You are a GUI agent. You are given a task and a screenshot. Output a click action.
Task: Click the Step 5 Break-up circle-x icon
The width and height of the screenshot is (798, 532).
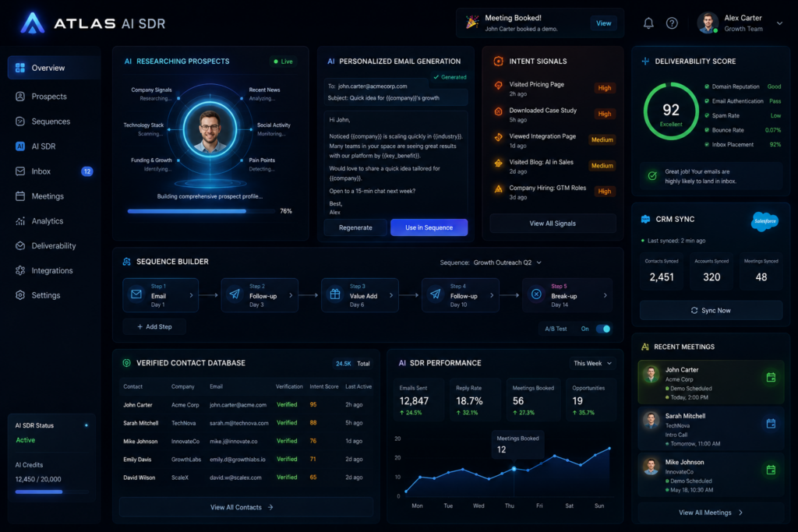point(536,294)
